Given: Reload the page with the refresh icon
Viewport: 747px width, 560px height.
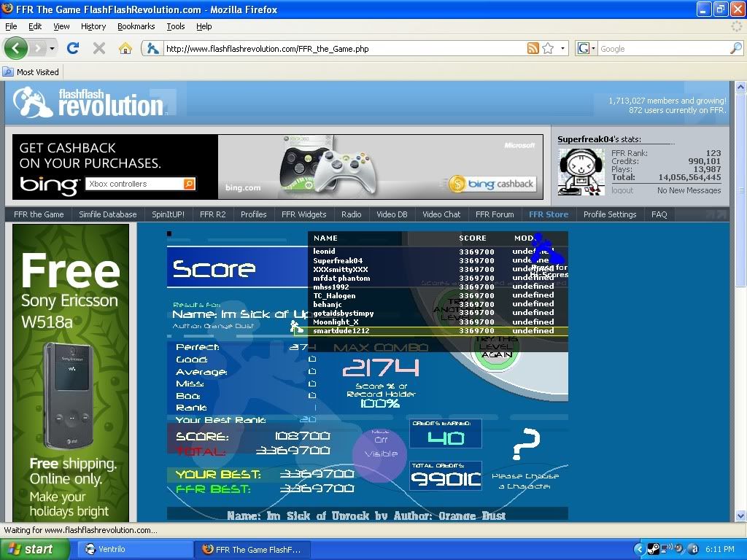Looking at the screenshot, I should point(72,48).
